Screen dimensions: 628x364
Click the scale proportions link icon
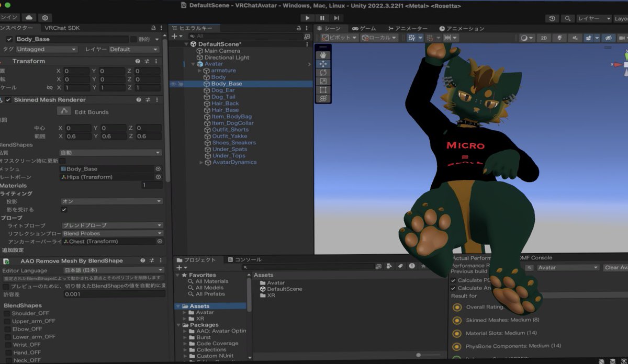pos(50,88)
